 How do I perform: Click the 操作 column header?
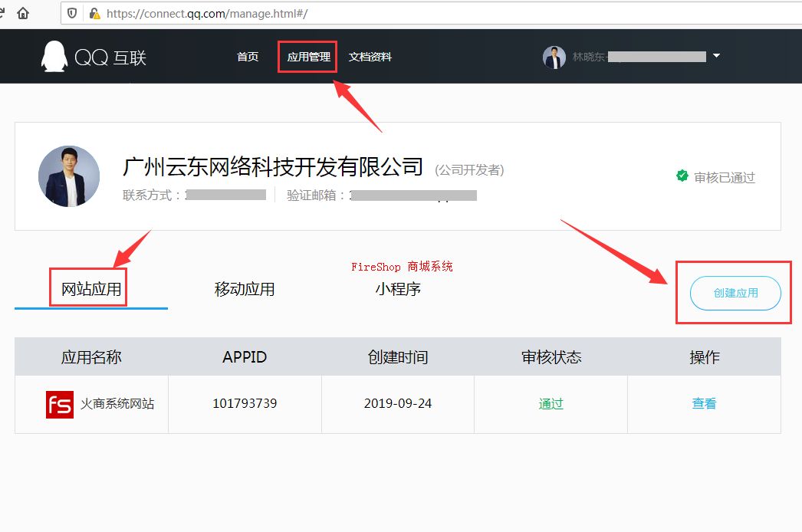[705, 357]
